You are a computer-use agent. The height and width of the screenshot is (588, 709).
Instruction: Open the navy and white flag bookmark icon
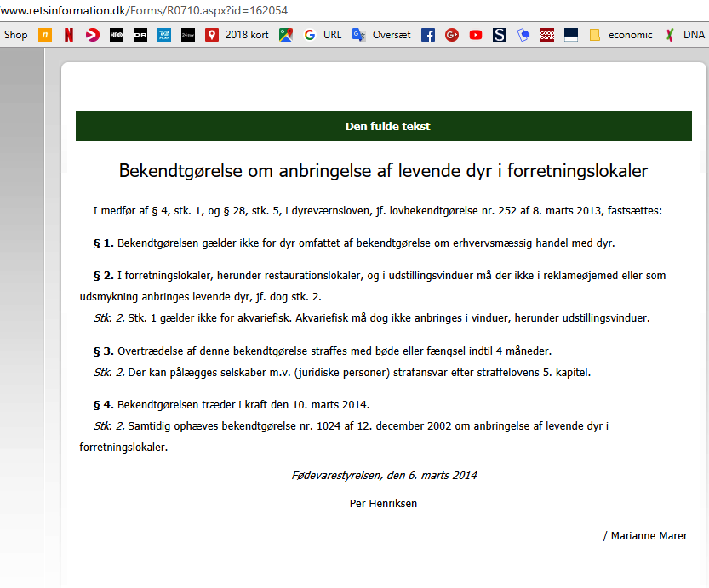571,35
